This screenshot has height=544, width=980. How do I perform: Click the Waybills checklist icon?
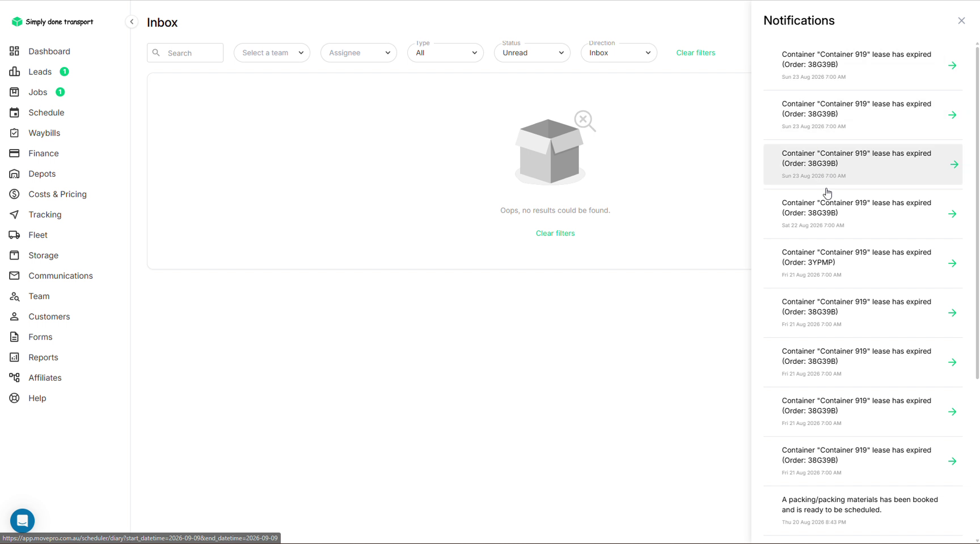coord(14,133)
